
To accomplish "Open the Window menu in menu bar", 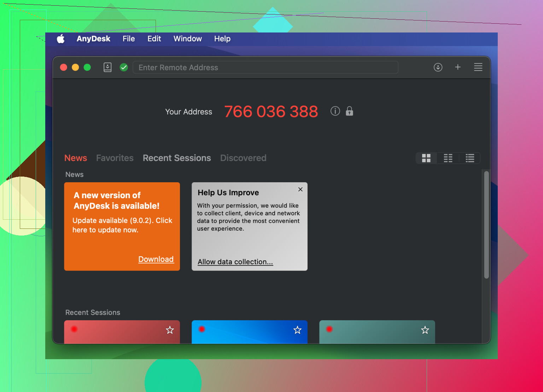I will (x=187, y=39).
